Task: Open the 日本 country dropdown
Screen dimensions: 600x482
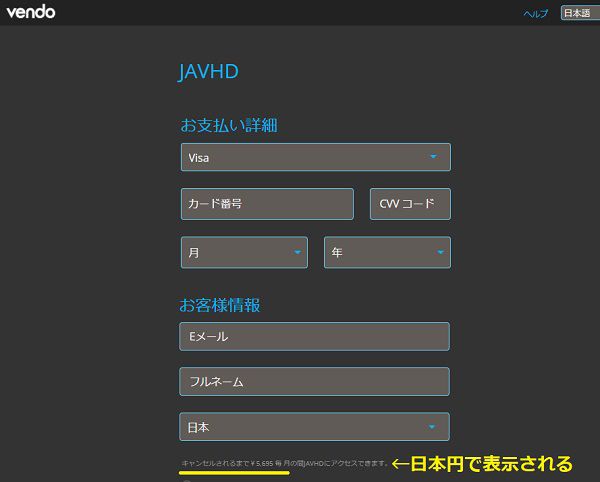Action: (315, 427)
